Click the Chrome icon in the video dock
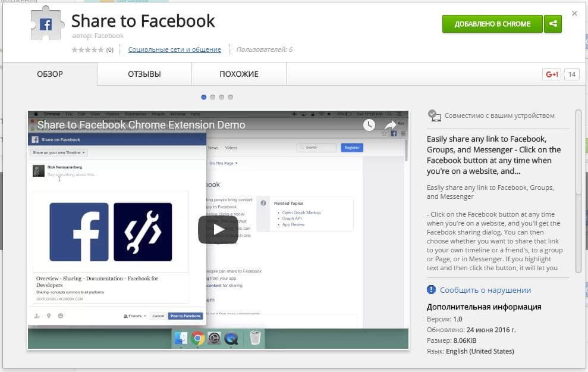The width and height of the screenshot is (588, 372). pyautogui.click(x=198, y=338)
